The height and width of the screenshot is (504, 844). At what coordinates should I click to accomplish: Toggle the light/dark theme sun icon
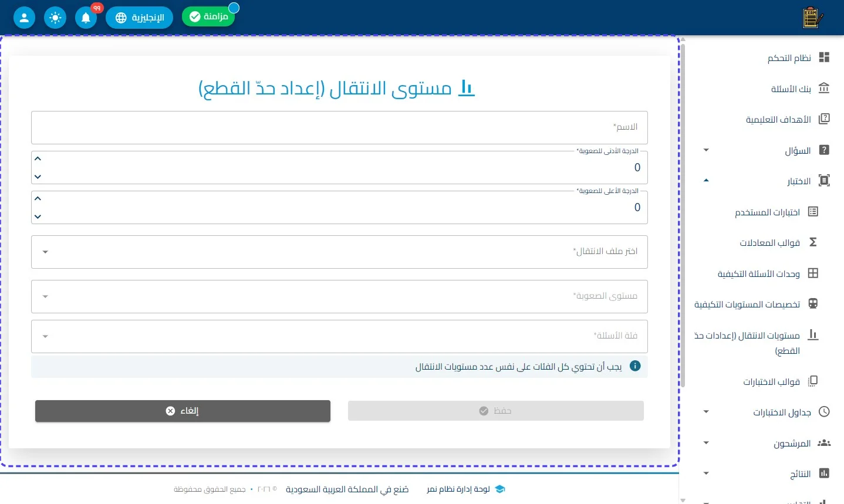(55, 18)
